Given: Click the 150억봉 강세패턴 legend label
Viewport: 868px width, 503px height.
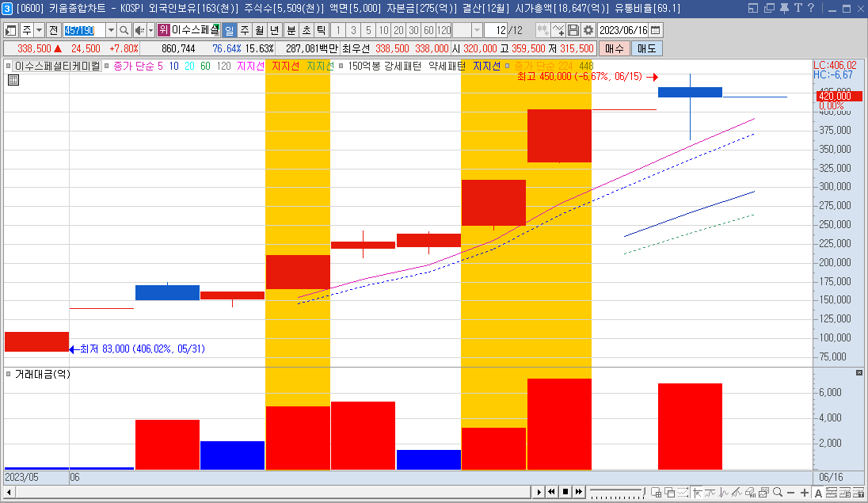Looking at the screenshot, I should tap(384, 66).
